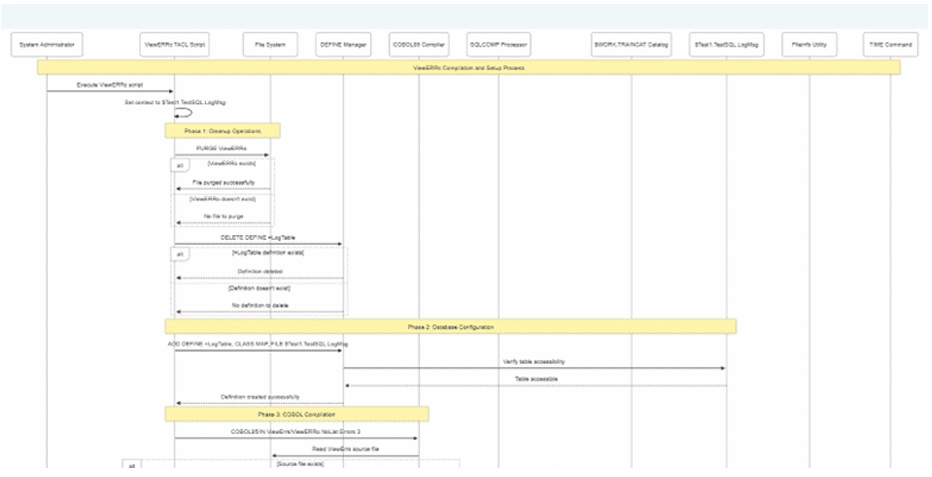Click the 'COBOL85/IN ViewErrs/ViewERRo' message label
This screenshot has height=477, width=932.
coord(296,432)
